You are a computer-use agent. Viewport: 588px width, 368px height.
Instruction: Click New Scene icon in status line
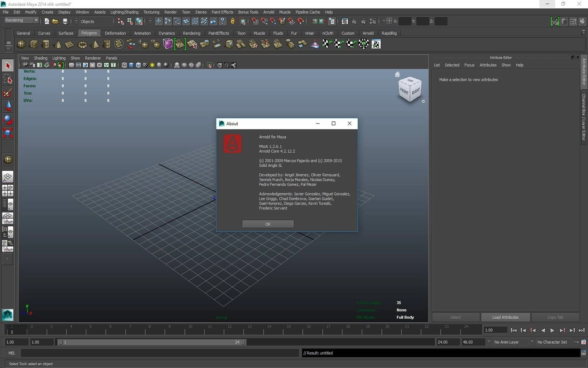pyautogui.click(x=47, y=21)
